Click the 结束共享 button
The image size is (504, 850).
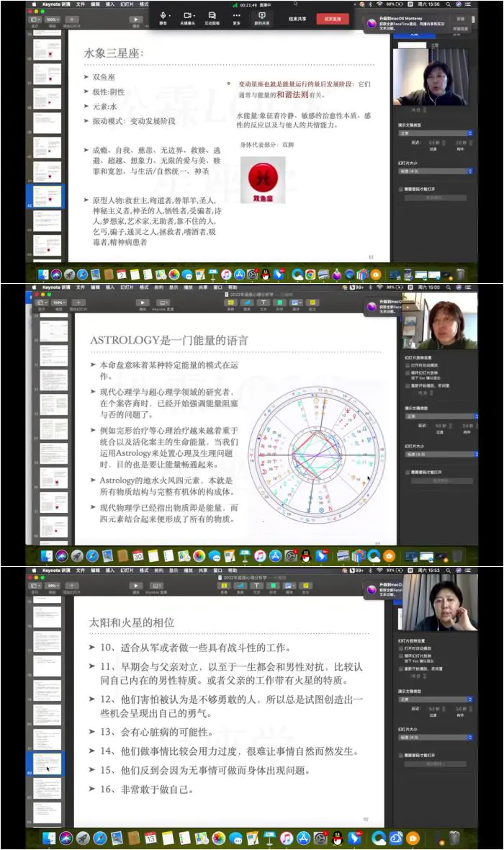[x=296, y=19]
